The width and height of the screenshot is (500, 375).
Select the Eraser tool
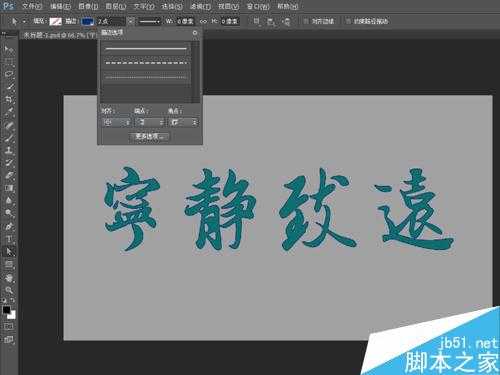(x=9, y=175)
